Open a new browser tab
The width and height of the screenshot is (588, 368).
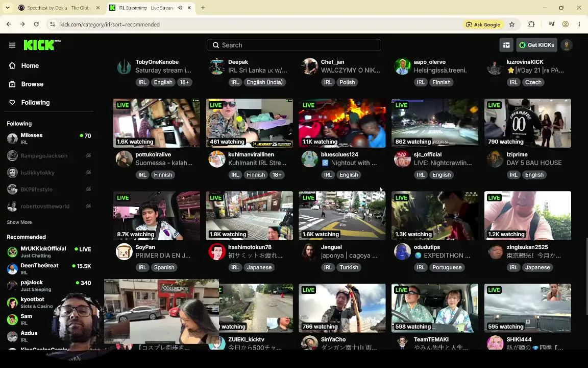click(203, 8)
